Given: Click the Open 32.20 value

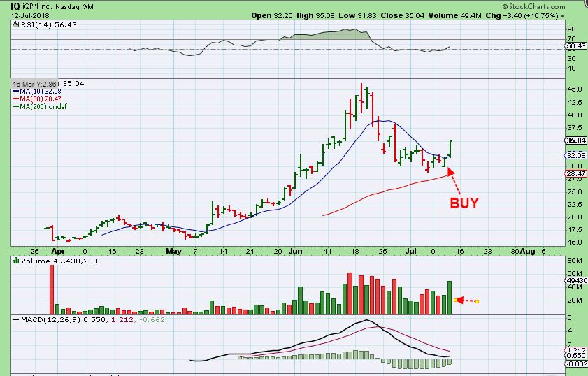Looking at the screenshot, I should 272,16.
